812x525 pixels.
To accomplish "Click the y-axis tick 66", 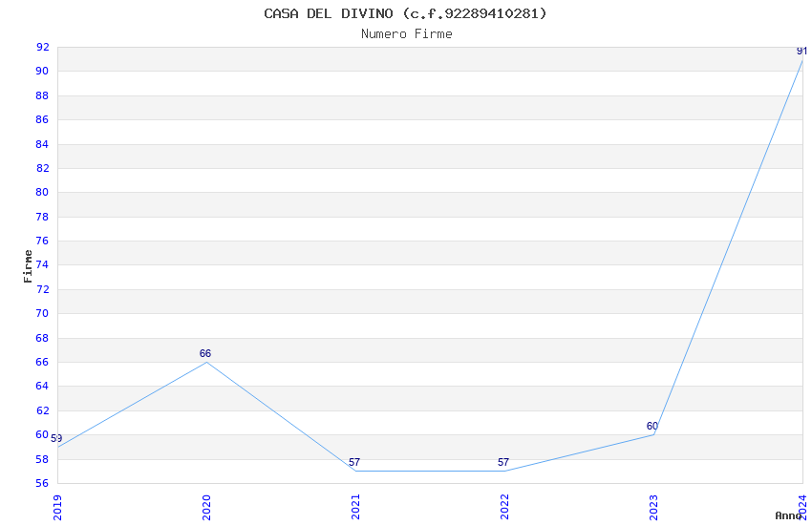I will pos(42,362).
